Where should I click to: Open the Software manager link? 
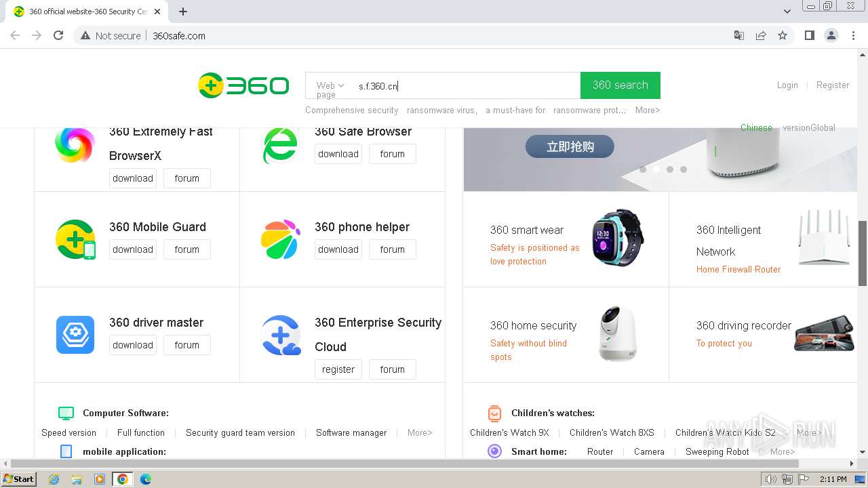351,432
